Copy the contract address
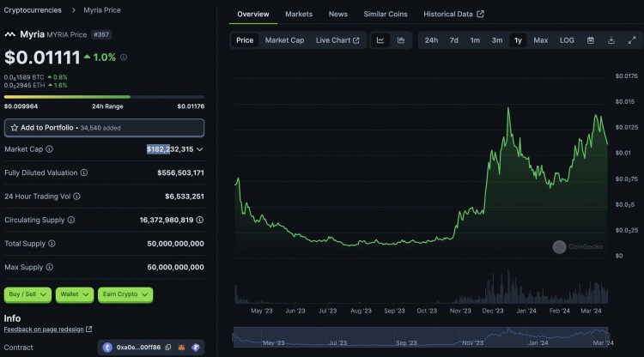This screenshot has width=644, height=357. pyautogui.click(x=168, y=348)
